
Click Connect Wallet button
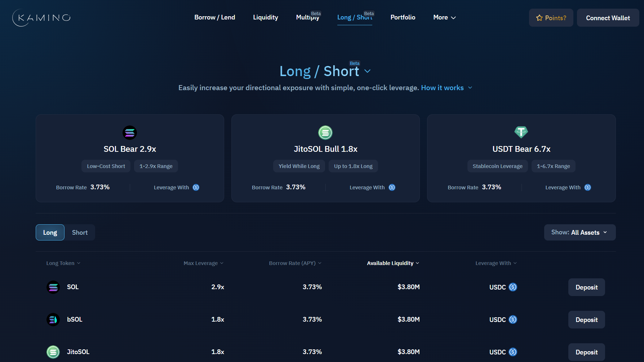(x=608, y=18)
